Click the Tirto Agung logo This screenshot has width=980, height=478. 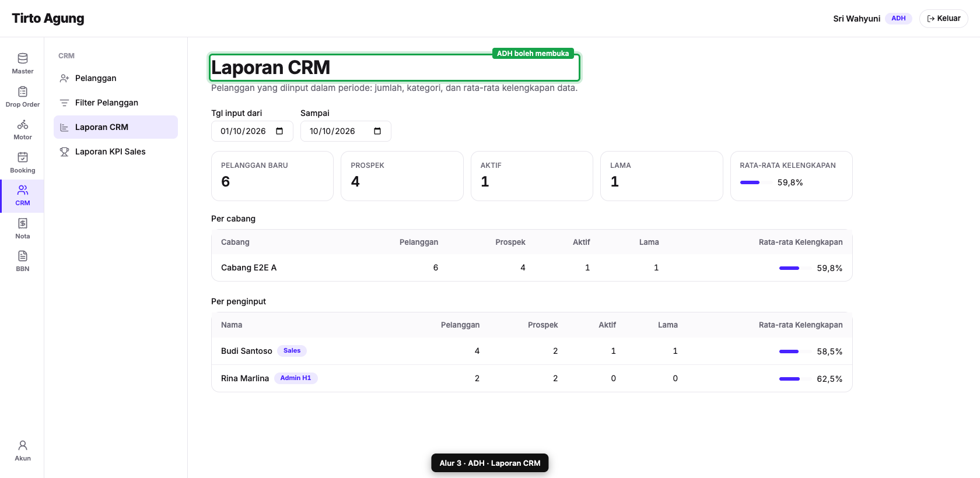[48, 19]
